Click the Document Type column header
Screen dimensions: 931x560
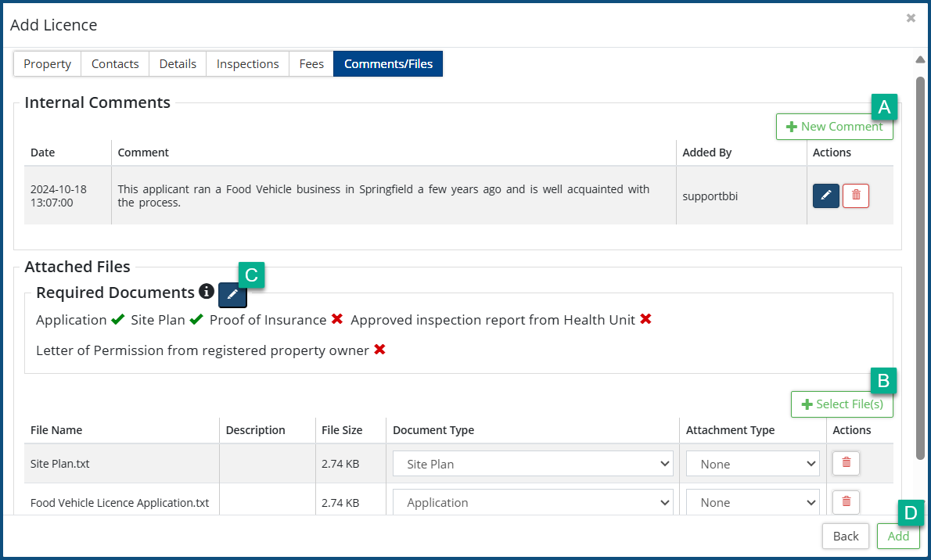(x=433, y=430)
